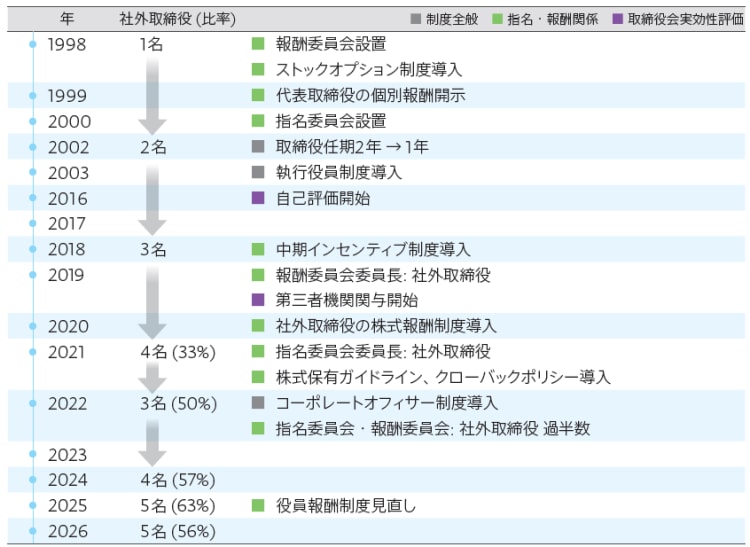Image resolution: width=750 pixels, height=547 pixels.
Task: Click the 2名 value for 2002
Action: click(x=153, y=147)
